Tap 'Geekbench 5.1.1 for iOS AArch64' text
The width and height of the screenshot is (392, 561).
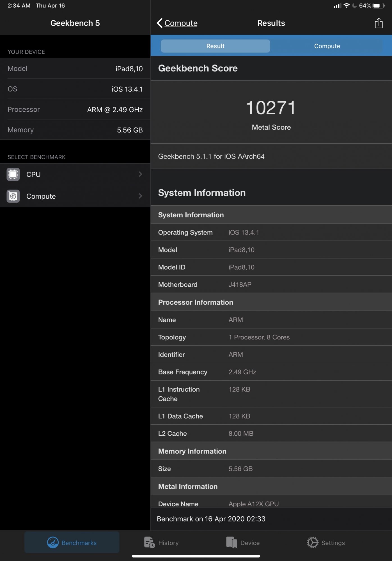pyautogui.click(x=211, y=156)
